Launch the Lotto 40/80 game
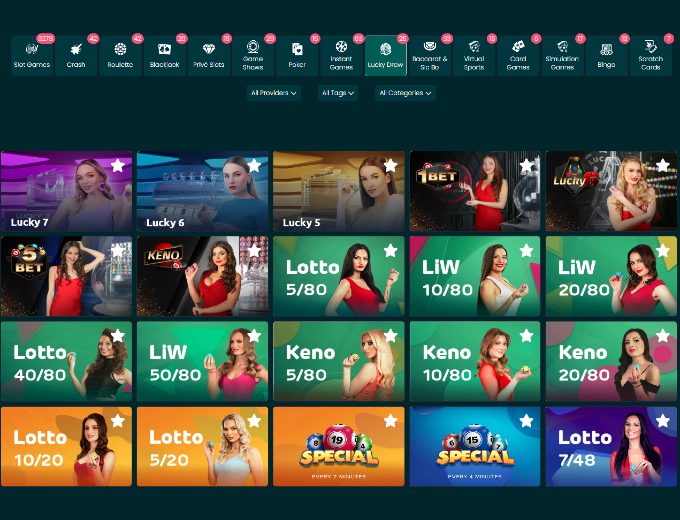 pyautogui.click(x=66, y=361)
